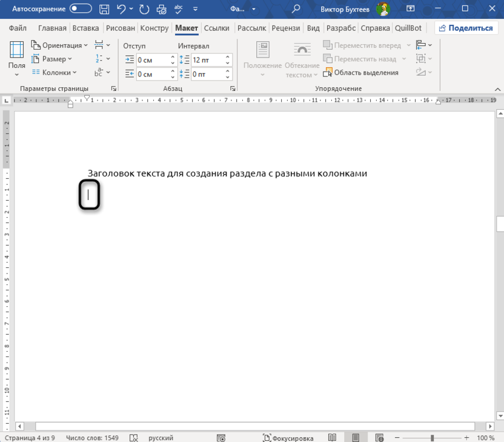Click the Число слов word count
The image size is (504, 442).
tap(93, 438)
